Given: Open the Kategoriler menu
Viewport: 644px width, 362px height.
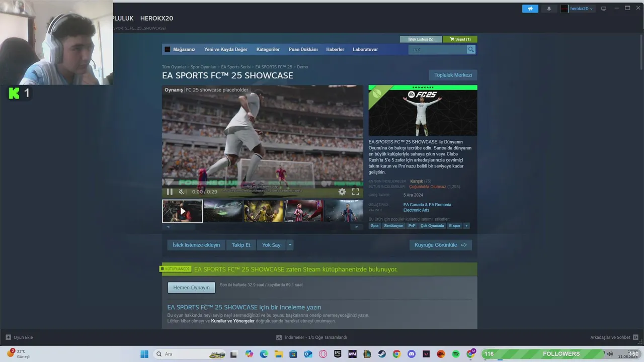Looking at the screenshot, I should (268, 49).
